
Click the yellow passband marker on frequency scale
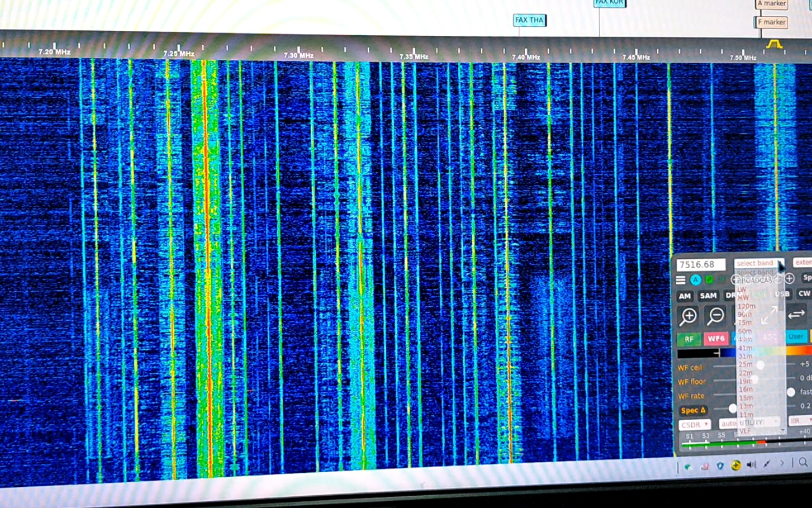(x=774, y=44)
